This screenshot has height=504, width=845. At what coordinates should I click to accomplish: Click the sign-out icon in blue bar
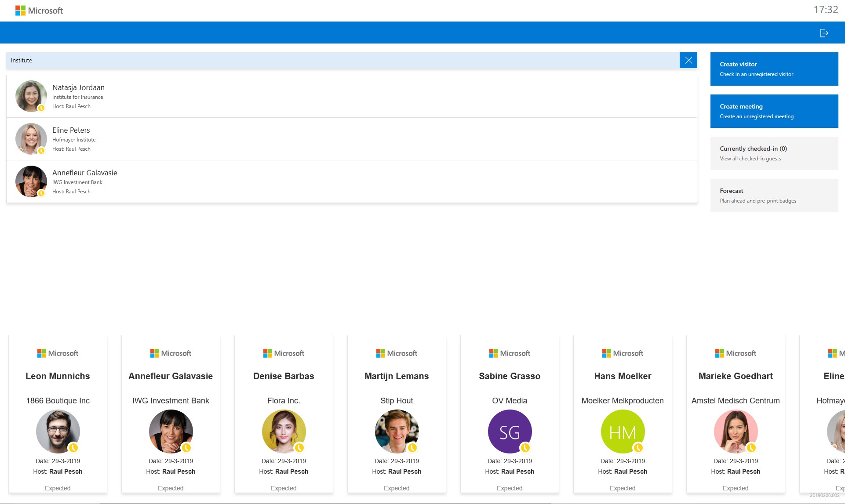point(824,33)
